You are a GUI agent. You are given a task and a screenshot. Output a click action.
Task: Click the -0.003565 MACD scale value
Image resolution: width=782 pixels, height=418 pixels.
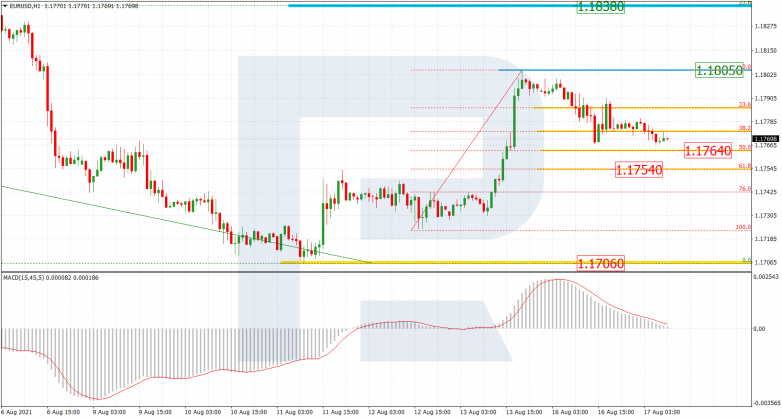(766, 403)
